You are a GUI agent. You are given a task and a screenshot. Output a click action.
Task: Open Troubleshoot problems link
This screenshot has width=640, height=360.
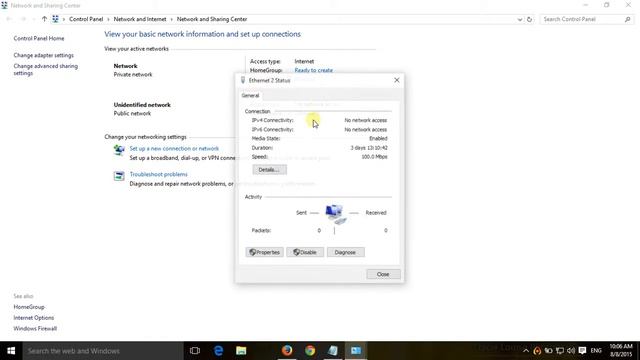pyautogui.click(x=158, y=174)
